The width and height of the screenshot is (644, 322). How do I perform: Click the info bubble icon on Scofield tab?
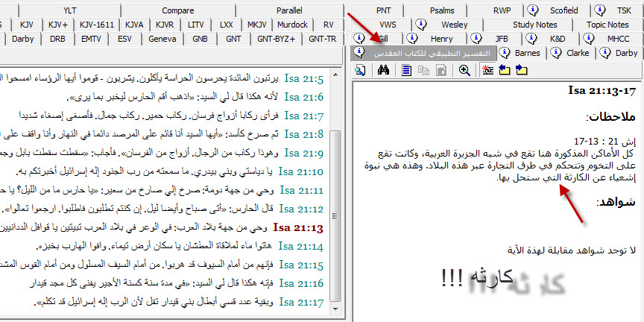[x=532, y=10]
